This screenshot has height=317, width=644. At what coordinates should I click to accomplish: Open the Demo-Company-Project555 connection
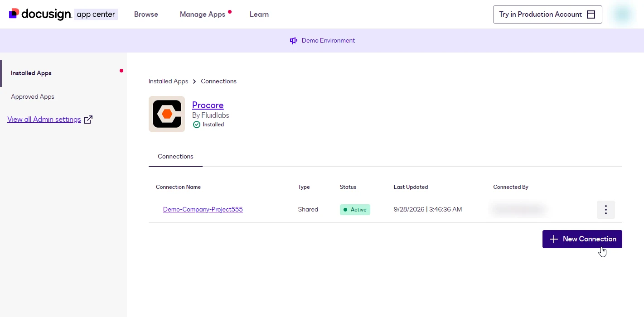point(203,210)
